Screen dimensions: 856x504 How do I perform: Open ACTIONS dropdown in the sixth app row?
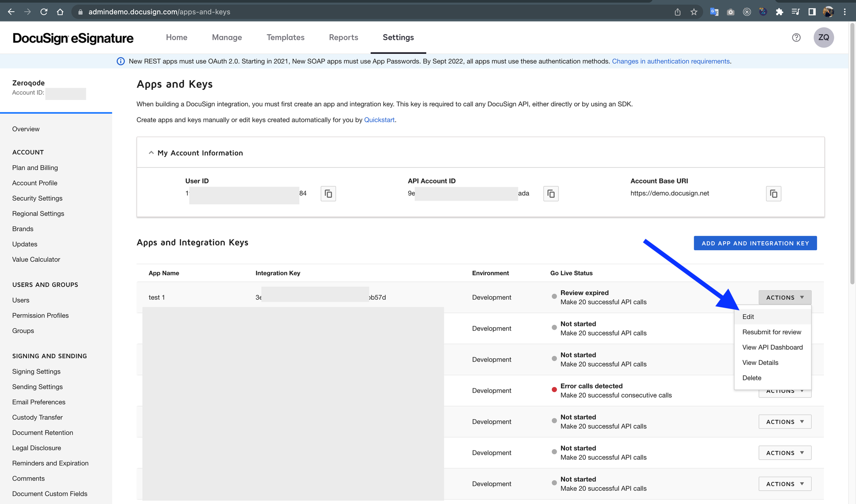pyautogui.click(x=785, y=453)
